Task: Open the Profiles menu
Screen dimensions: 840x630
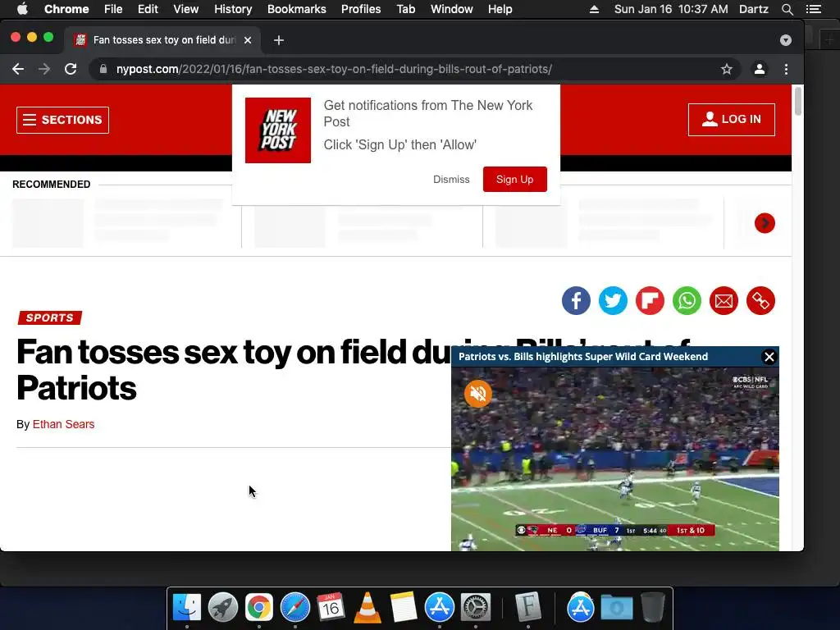Action: coord(361,9)
